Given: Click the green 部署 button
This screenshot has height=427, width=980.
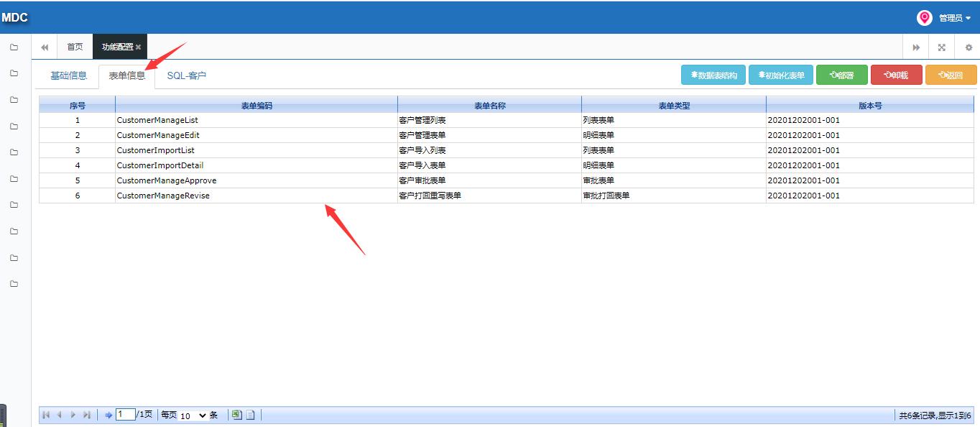Looking at the screenshot, I should pyautogui.click(x=842, y=75).
